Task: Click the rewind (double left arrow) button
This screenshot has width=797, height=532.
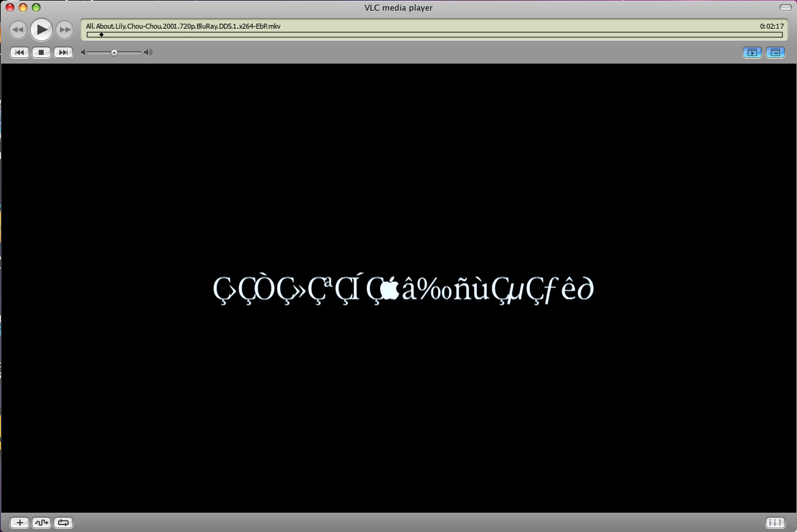Action: pyautogui.click(x=18, y=29)
